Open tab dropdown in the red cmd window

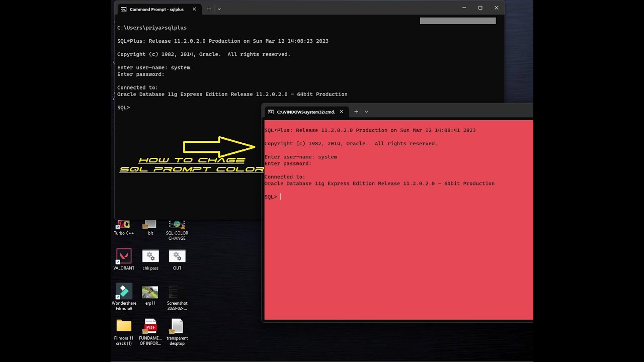[366, 112]
